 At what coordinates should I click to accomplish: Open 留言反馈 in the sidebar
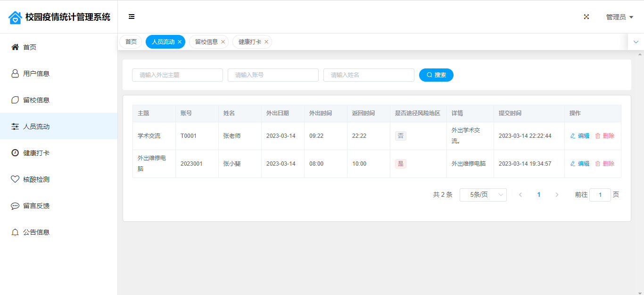(36, 206)
